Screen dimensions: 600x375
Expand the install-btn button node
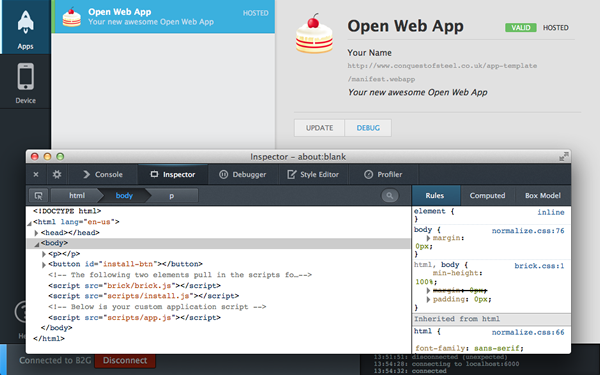[44, 264]
